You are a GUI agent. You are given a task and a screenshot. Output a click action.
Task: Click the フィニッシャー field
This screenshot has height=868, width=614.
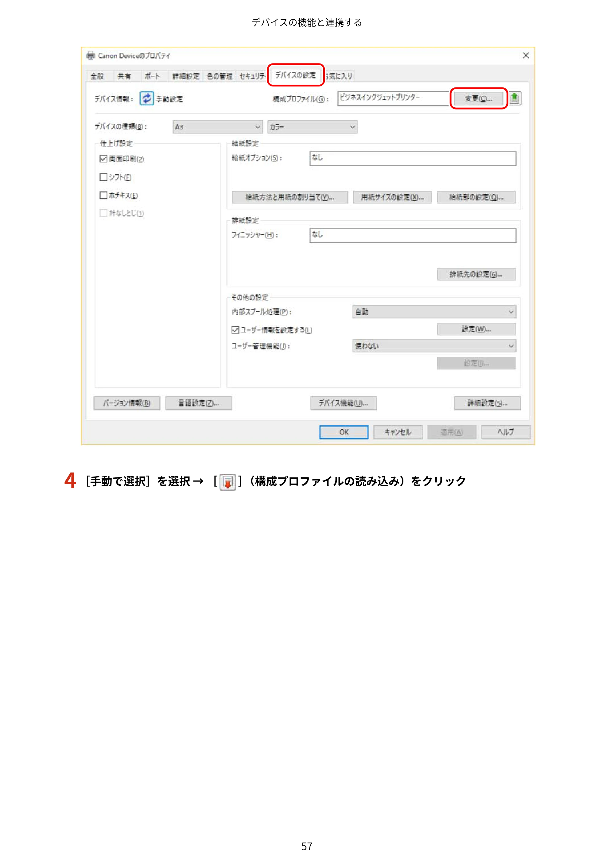pyautogui.click(x=413, y=236)
